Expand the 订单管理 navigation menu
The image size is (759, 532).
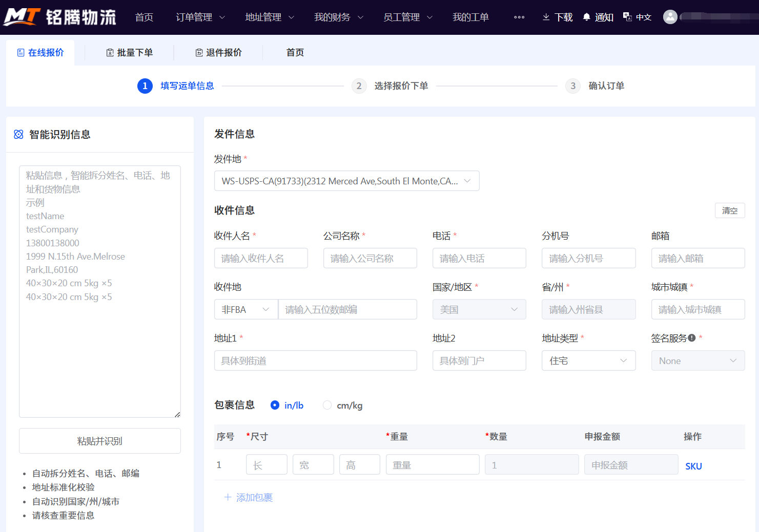[x=200, y=17]
